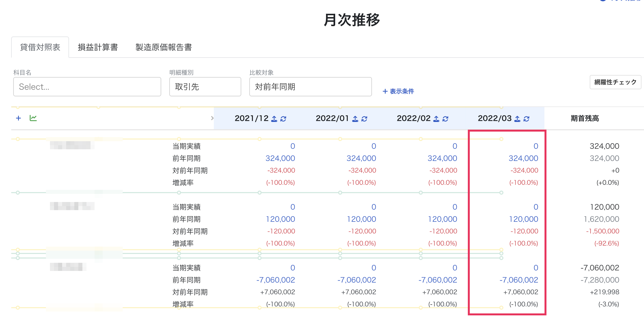Viewport: 644px width, 319px height.
Task: Open the green line chart icon
Action: click(x=33, y=118)
